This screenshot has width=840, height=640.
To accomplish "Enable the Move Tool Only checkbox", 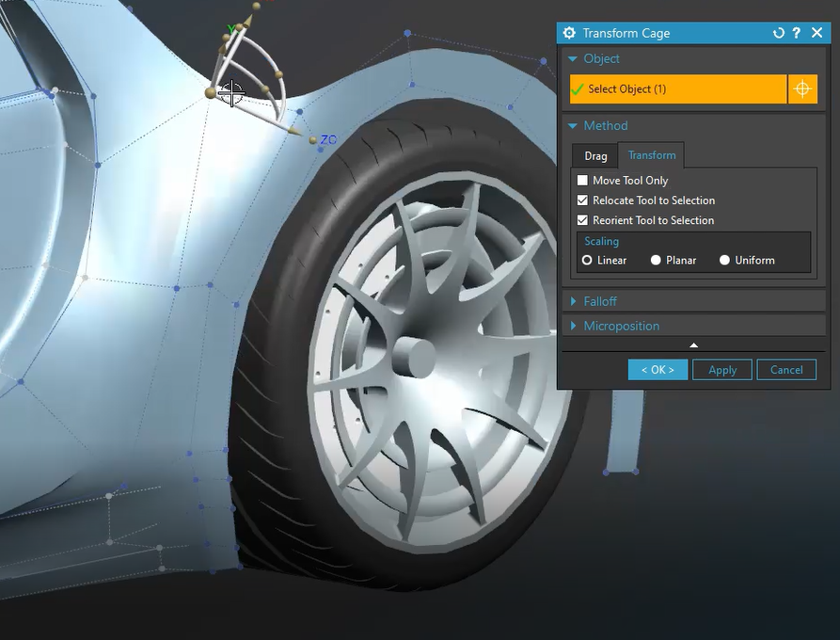I will point(582,180).
